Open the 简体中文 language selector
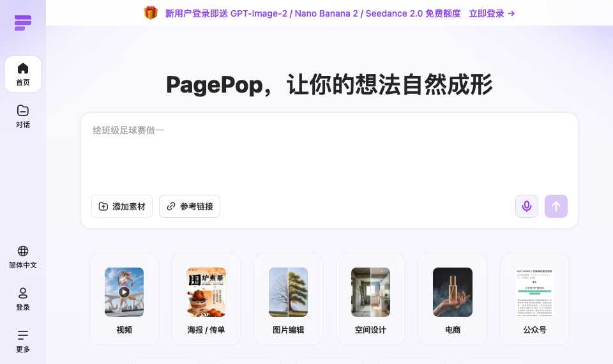Screen dimensions: 613x364 click(23, 257)
